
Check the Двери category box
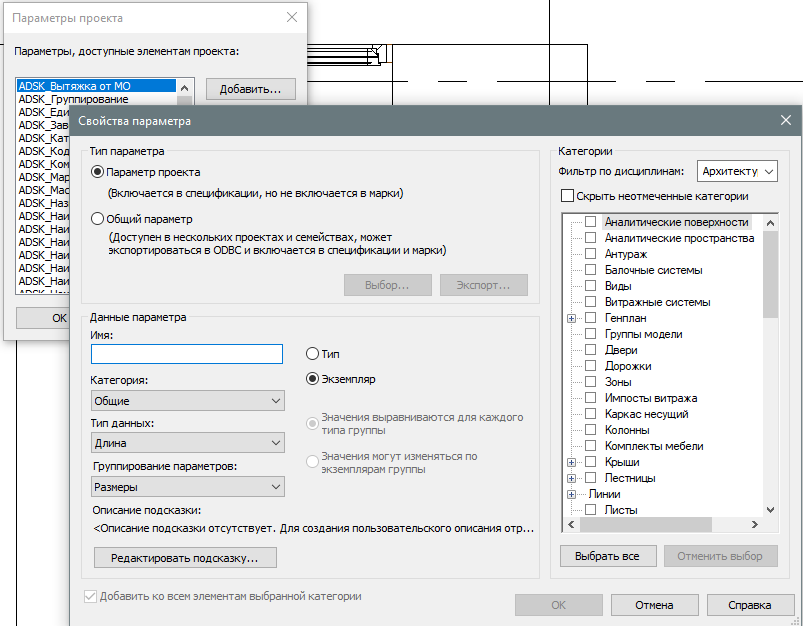pyautogui.click(x=591, y=350)
